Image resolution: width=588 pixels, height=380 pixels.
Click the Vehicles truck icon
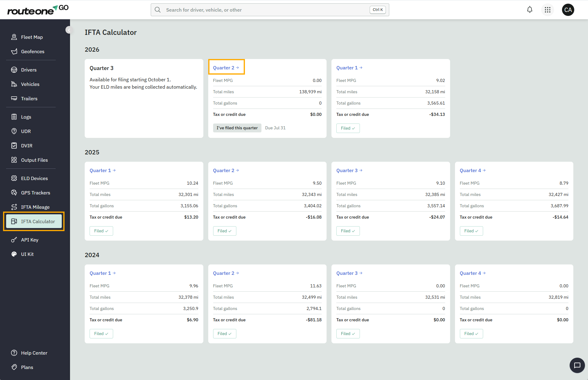[14, 84]
